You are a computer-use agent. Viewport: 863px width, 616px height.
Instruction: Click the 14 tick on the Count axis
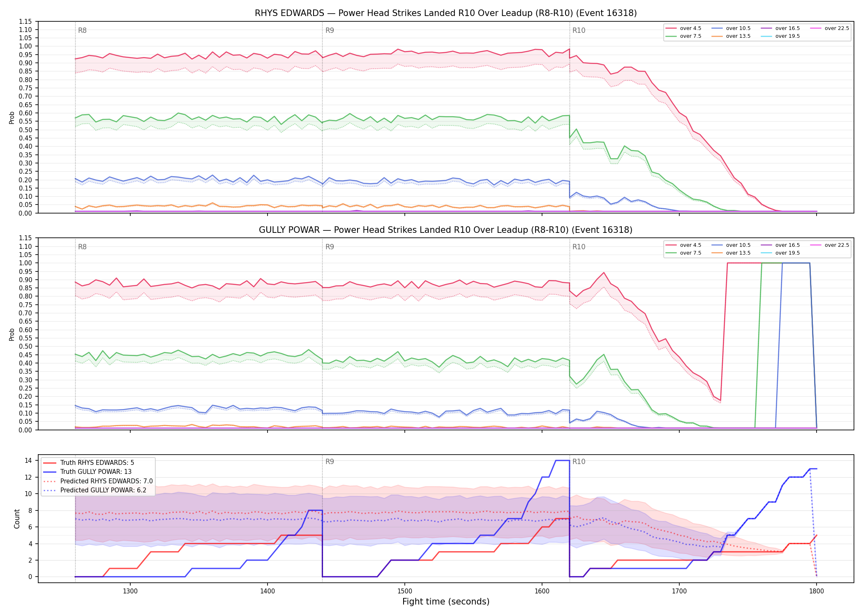click(x=28, y=460)
